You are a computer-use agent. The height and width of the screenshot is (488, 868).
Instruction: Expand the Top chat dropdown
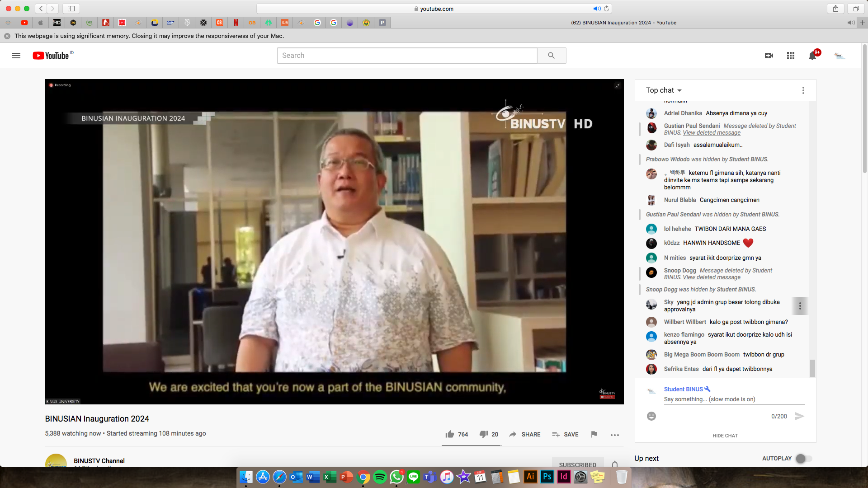pos(664,90)
